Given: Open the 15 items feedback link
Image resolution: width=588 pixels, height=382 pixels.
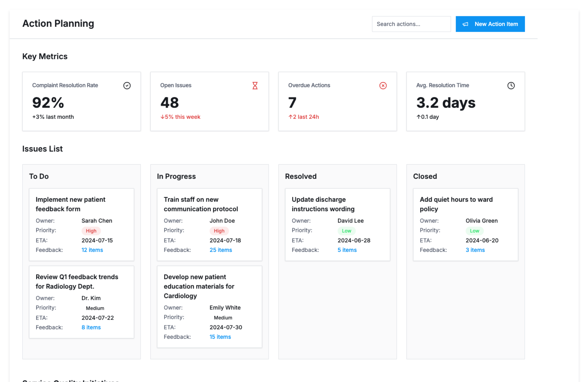Looking at the screenshot, I should (220, 337).
